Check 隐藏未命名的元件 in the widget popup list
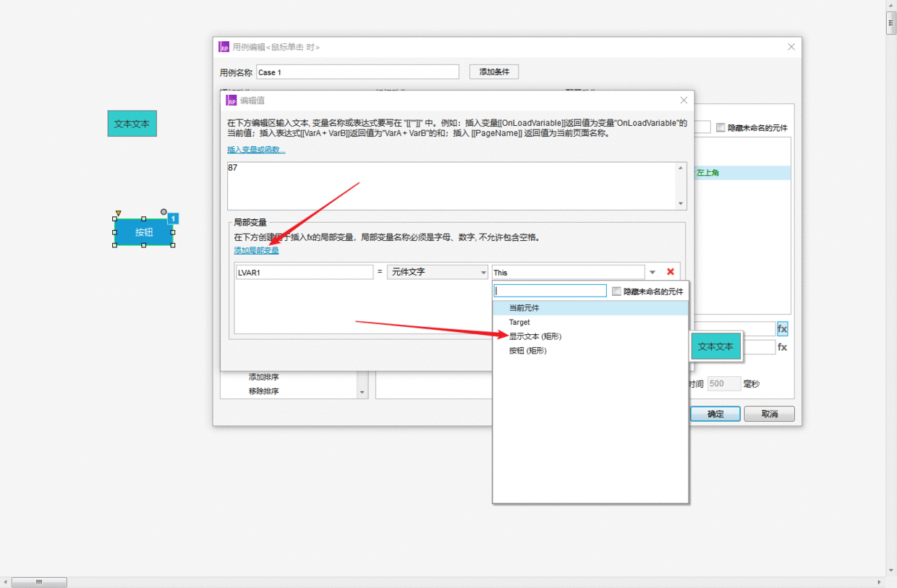Screen dimensions: 897x588 pyautogui.click(x=616, y=291)
